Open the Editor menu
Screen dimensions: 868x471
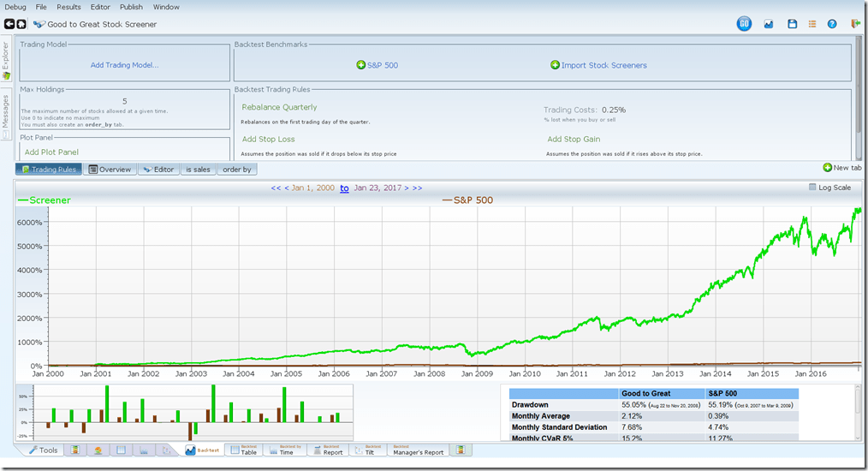point(100,7)
